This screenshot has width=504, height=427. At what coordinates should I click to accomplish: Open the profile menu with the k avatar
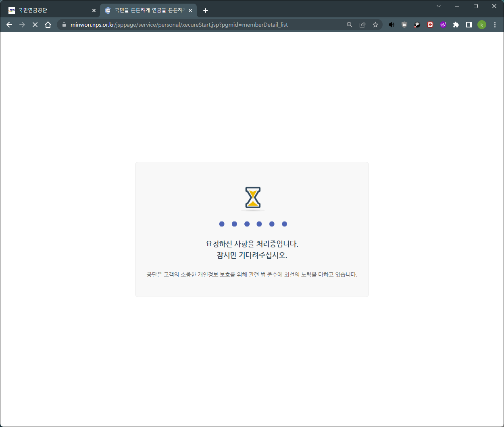(482, 25)
